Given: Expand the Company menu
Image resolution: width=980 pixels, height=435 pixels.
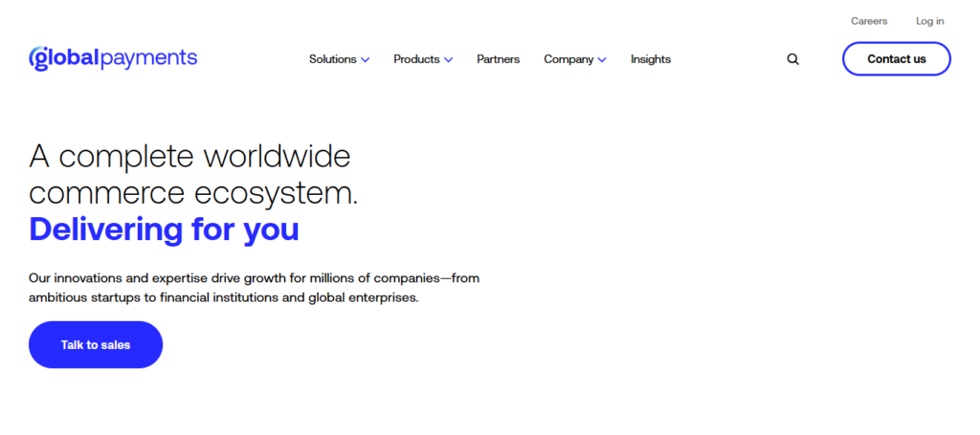Looking at the screenshot, I should point(575,59).
